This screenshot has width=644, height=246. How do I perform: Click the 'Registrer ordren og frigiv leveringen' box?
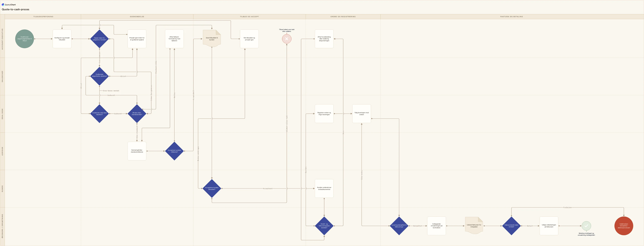pyautogui.click(x=324, y=114)
